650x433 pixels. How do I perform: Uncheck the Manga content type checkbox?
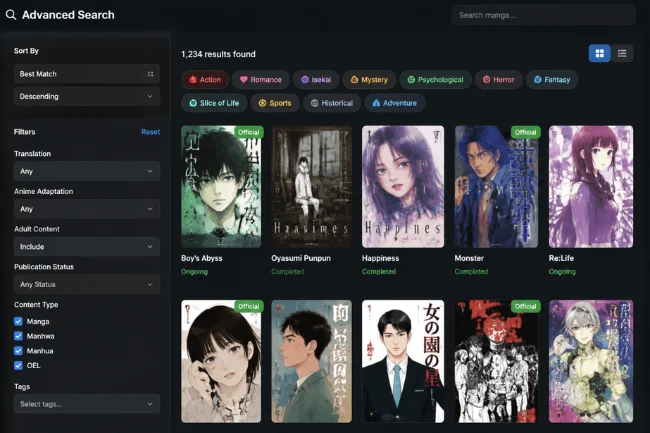[18, 322]
